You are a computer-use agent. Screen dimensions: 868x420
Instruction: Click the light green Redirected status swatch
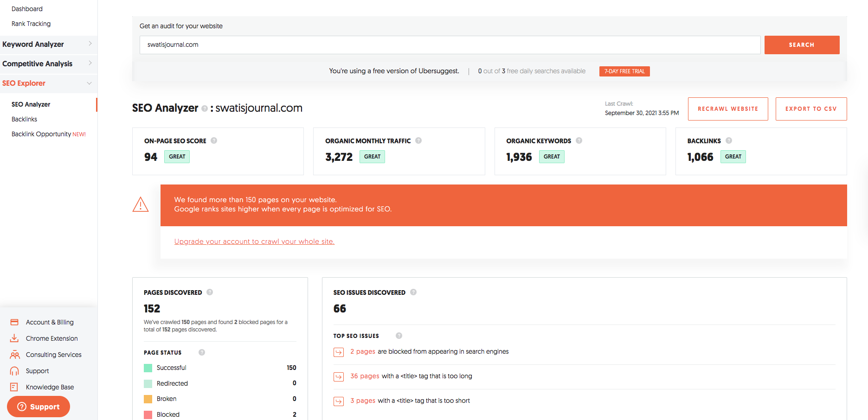tap(148, 384)
